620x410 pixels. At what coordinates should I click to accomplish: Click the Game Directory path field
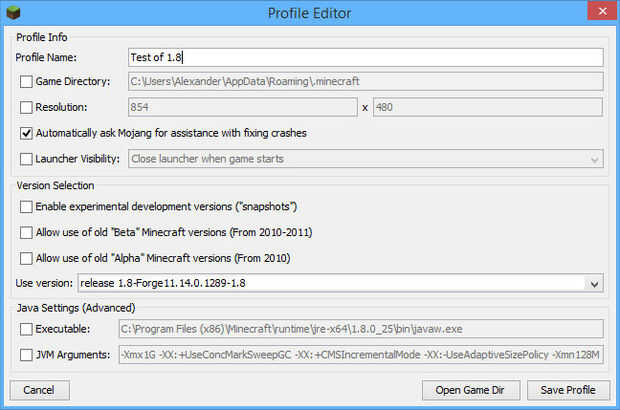click(x=366, y=81)
